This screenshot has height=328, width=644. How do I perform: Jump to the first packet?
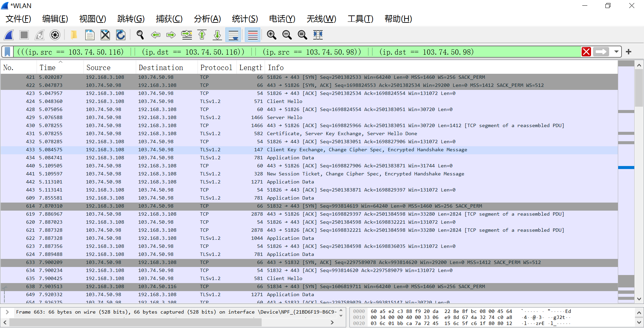(x=202, y=35)
